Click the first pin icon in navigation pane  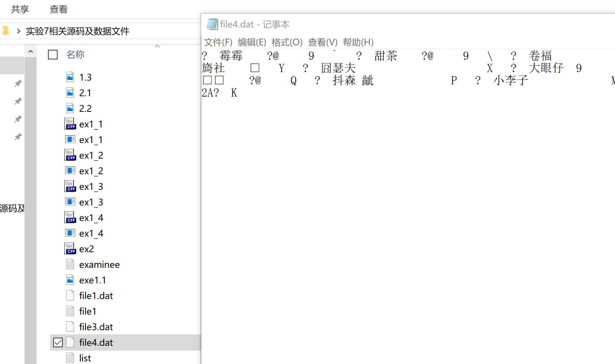pyautogui.click(x=18, y=84)
